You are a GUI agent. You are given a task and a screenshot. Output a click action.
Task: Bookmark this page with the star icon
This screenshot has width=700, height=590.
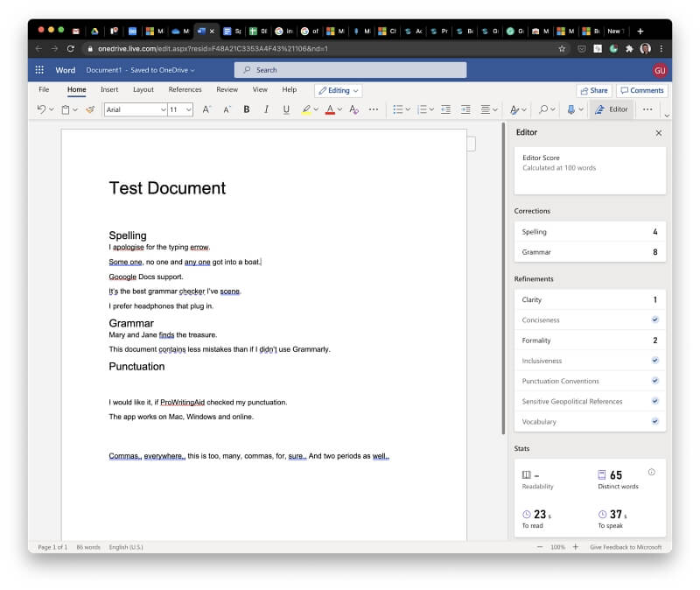[562, 49]
